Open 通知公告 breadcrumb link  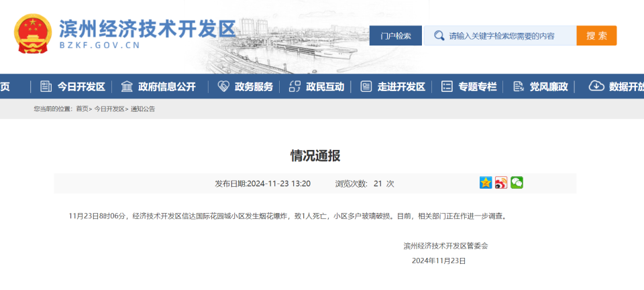[143, 108]
